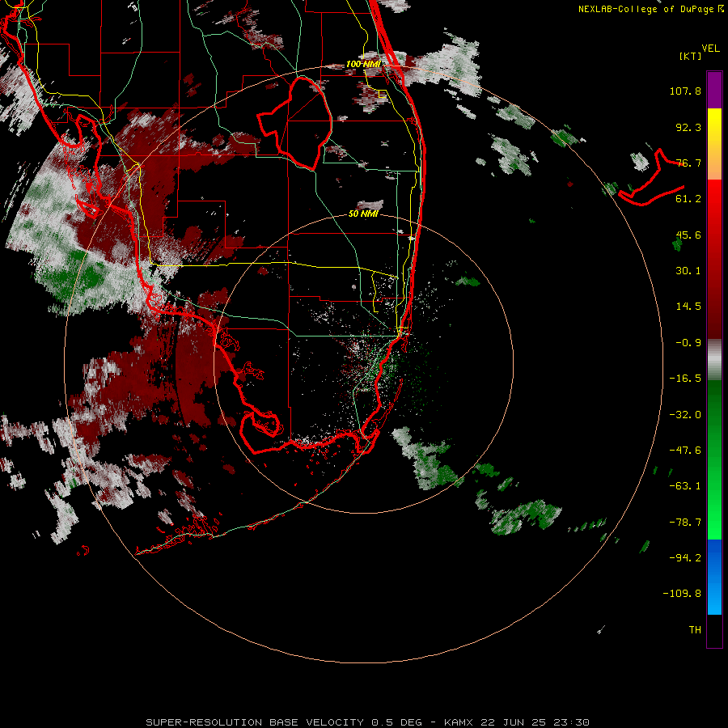Click the -63.1 velocity scale value
The image size is (728, 728).
point(685,486)
